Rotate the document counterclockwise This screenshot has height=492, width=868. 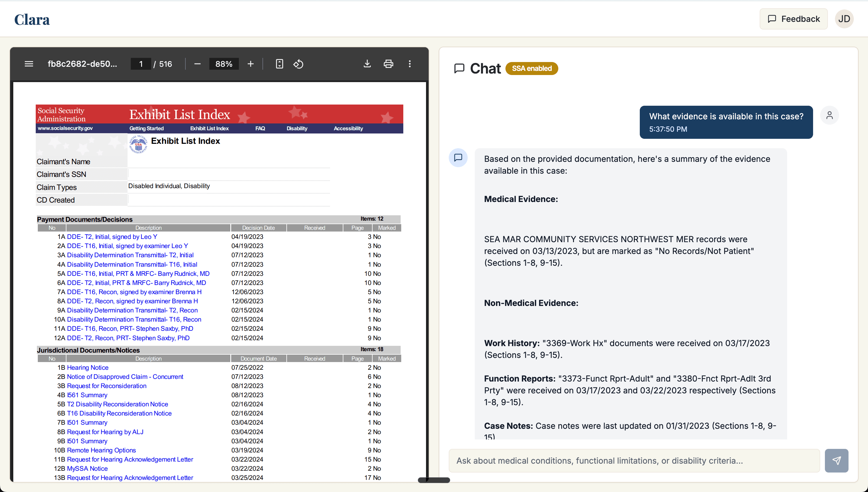point(298,64)
